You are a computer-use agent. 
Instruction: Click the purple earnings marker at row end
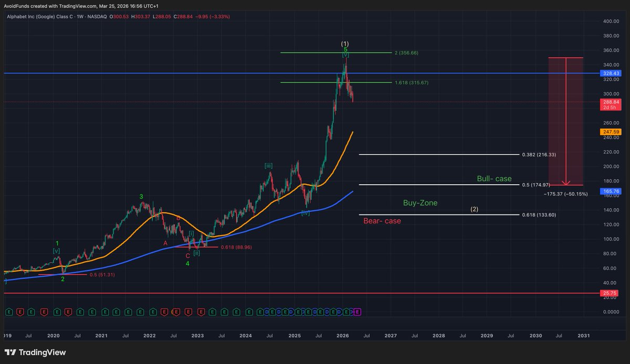(x=358, y=312)
